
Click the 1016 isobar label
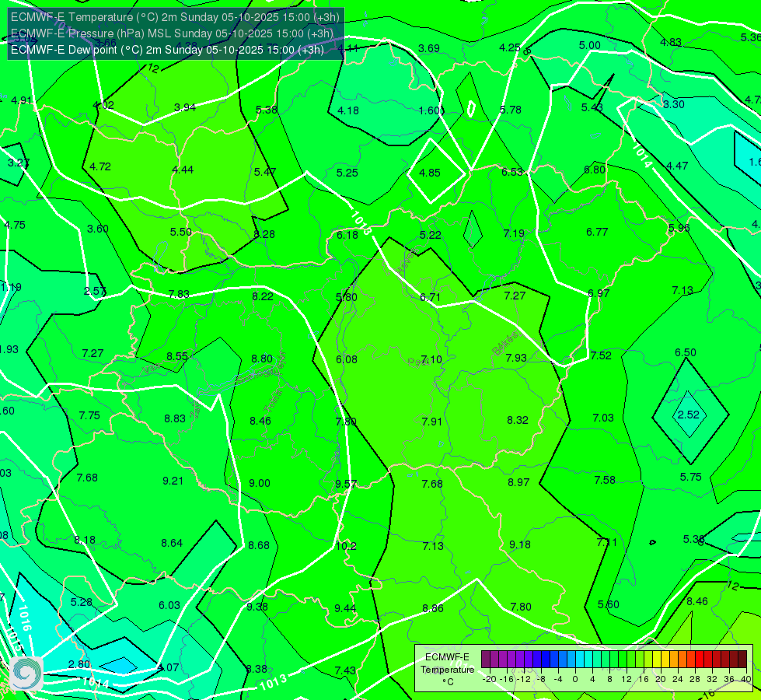tap(25, 618)
